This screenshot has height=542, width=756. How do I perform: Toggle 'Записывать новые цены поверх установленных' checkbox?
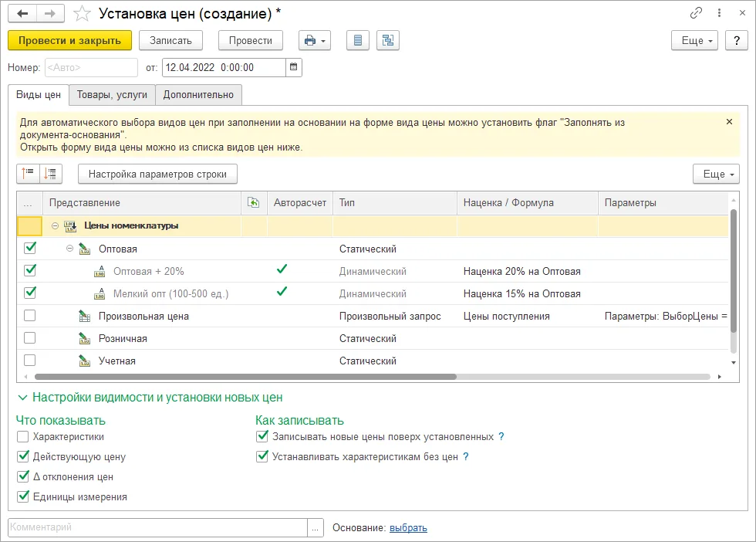(x=262, y=437)
